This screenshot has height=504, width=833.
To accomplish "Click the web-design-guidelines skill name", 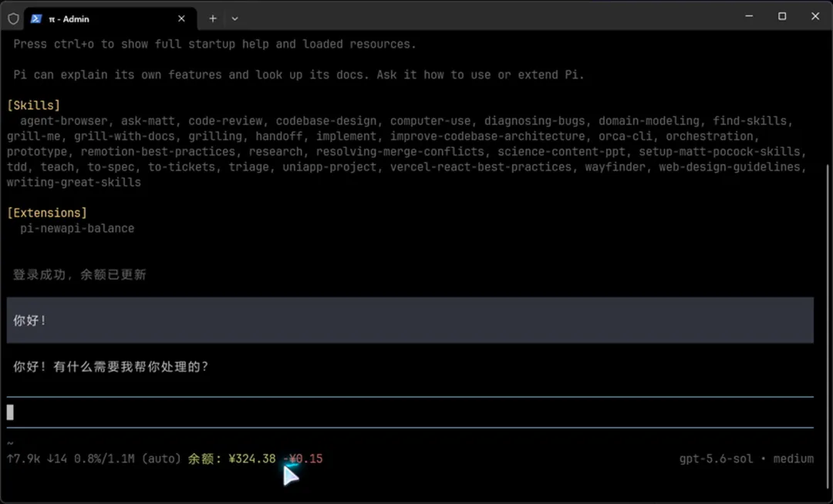I will (x=730, y=166).
